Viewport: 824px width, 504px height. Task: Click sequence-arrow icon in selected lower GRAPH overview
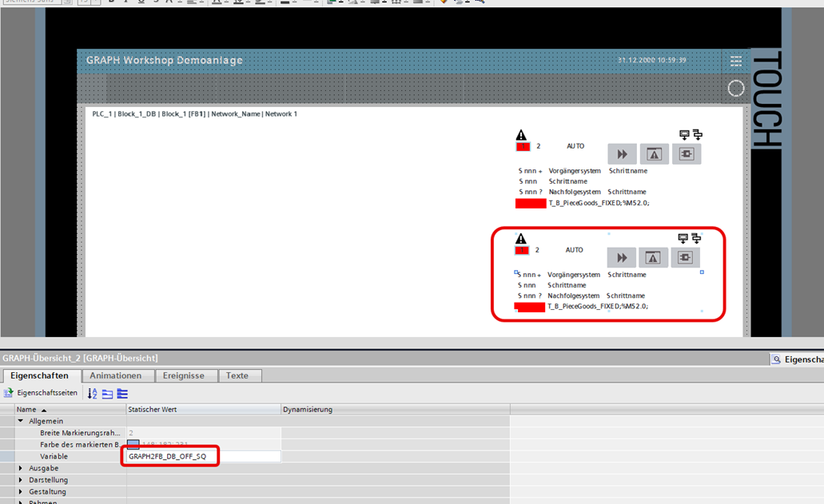[x=696, y=238]
